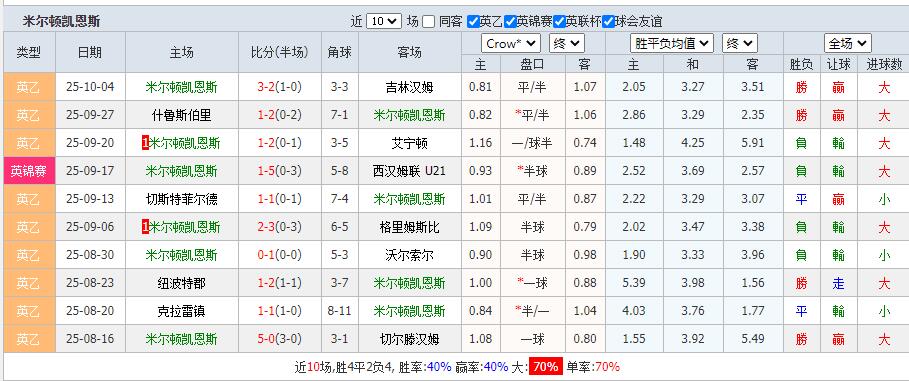Image resolution: width=909 pixels, height=381 pixels.
Task: Open the 全场 dropdown
Action: click(848, 43)
